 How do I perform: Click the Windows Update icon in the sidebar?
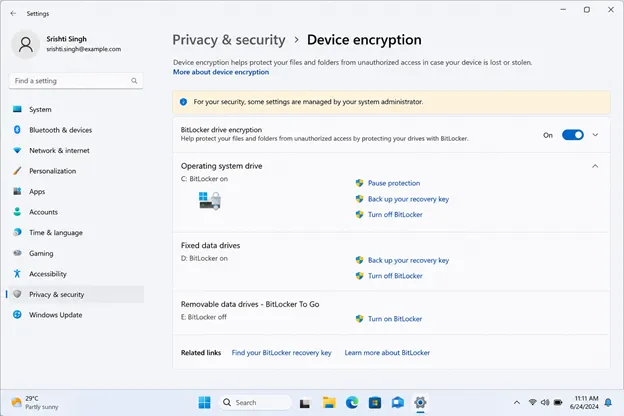coord(17,314)
